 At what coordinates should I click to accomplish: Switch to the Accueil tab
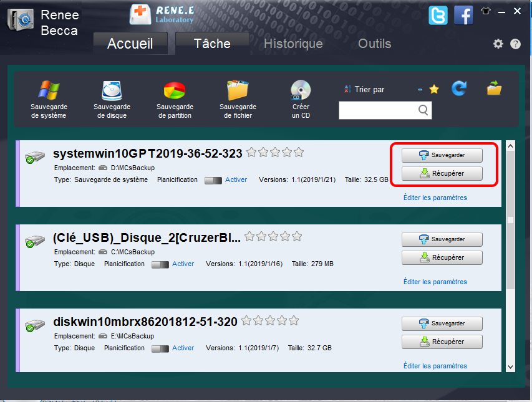coord(130,44)
